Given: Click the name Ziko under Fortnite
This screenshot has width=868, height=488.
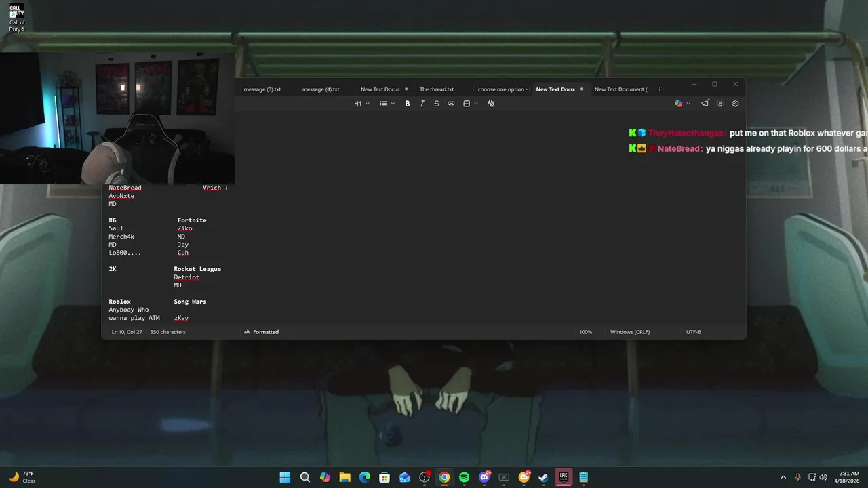Looking at the screenshot, I should click(185, 228).
